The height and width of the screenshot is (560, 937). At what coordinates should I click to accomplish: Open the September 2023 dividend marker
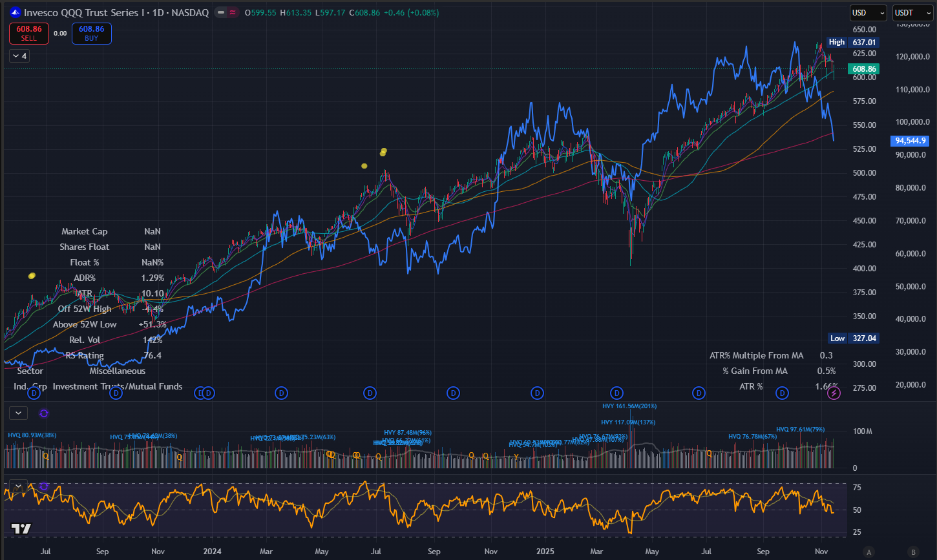click(x=116, y=393)
